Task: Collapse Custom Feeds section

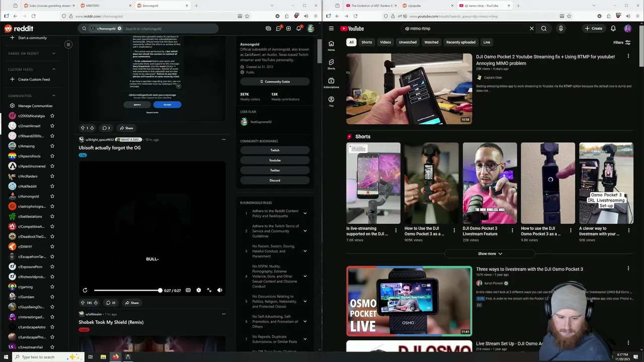Action: pos(54,69)
